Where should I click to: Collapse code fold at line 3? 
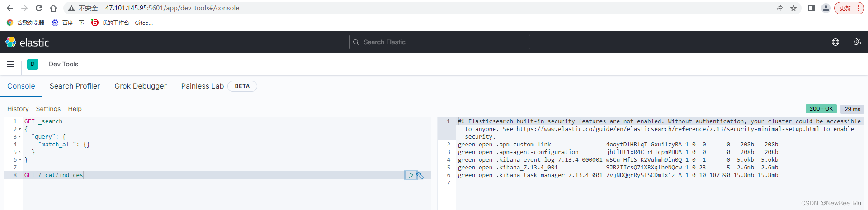[19, 137]
